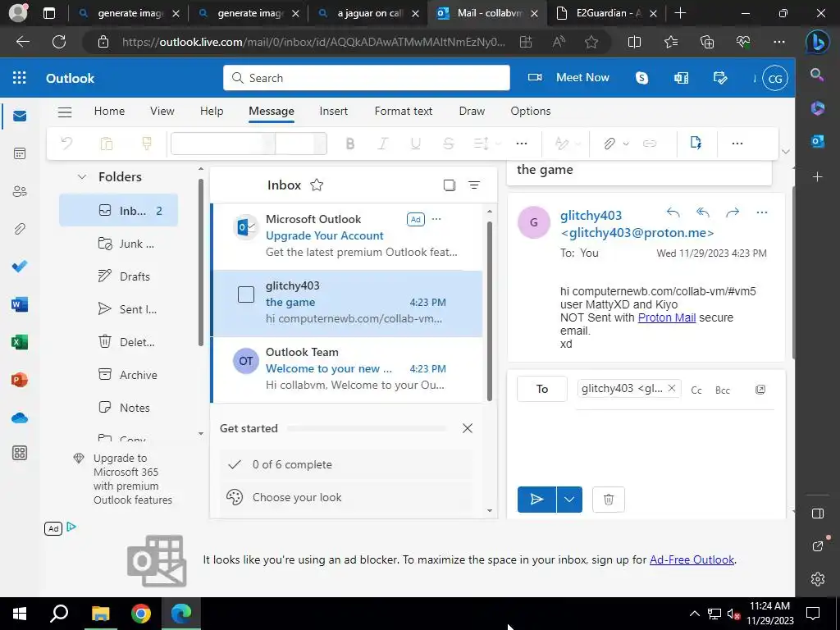This screenshot has width=840, height=630.
Task: Switch to the Draw ribbon tab
Action: 472,111
